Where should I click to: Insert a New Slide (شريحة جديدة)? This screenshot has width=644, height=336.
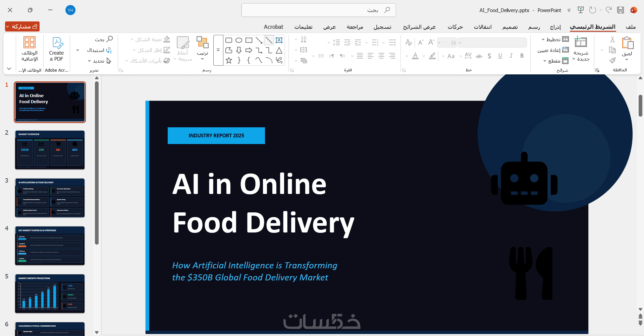581,49
